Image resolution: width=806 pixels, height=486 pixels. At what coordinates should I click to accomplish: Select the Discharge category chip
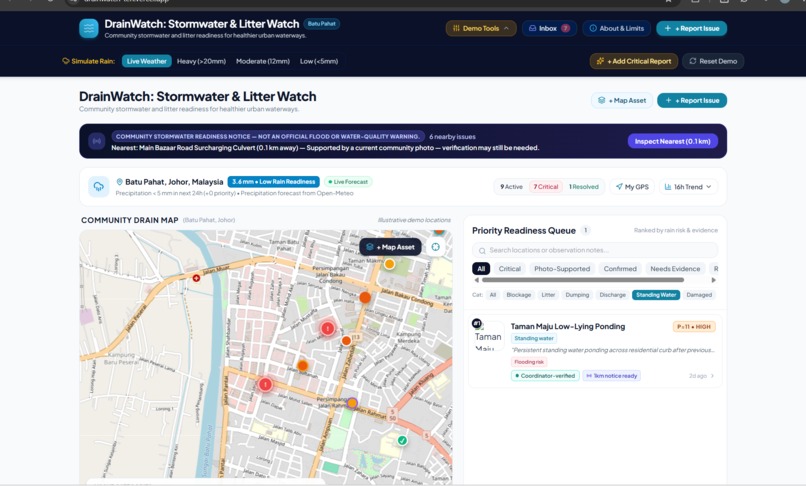click(x=612, y=295)
